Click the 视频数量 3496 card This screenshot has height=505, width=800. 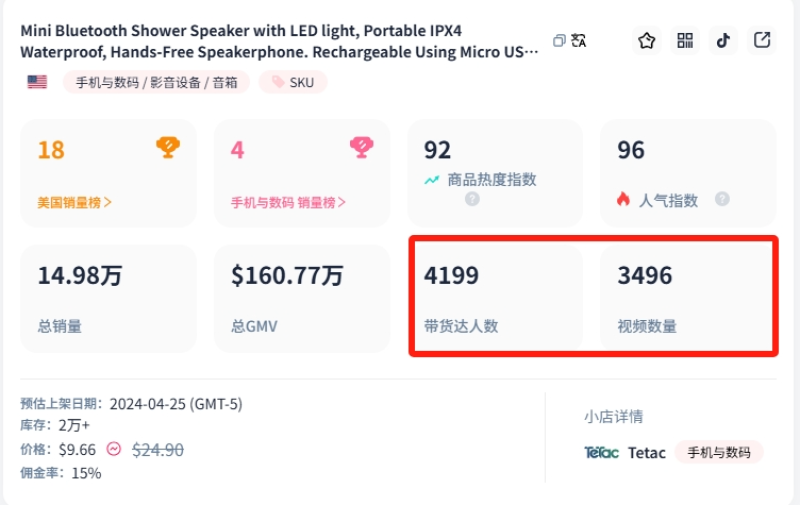688,297
